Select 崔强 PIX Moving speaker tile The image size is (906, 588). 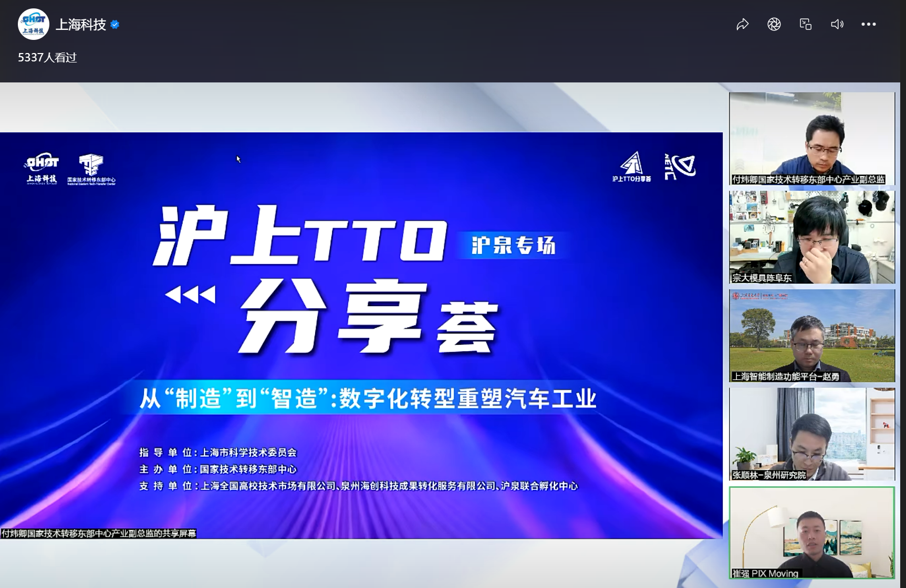pos(811,532)
